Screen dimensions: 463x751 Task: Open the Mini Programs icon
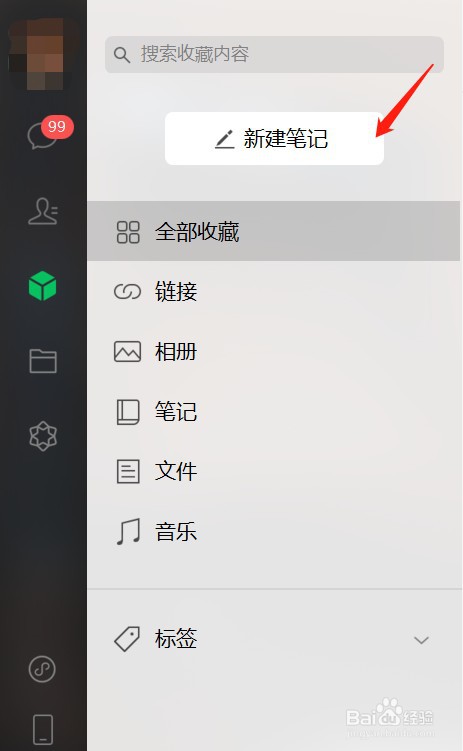tap(42, 669)
